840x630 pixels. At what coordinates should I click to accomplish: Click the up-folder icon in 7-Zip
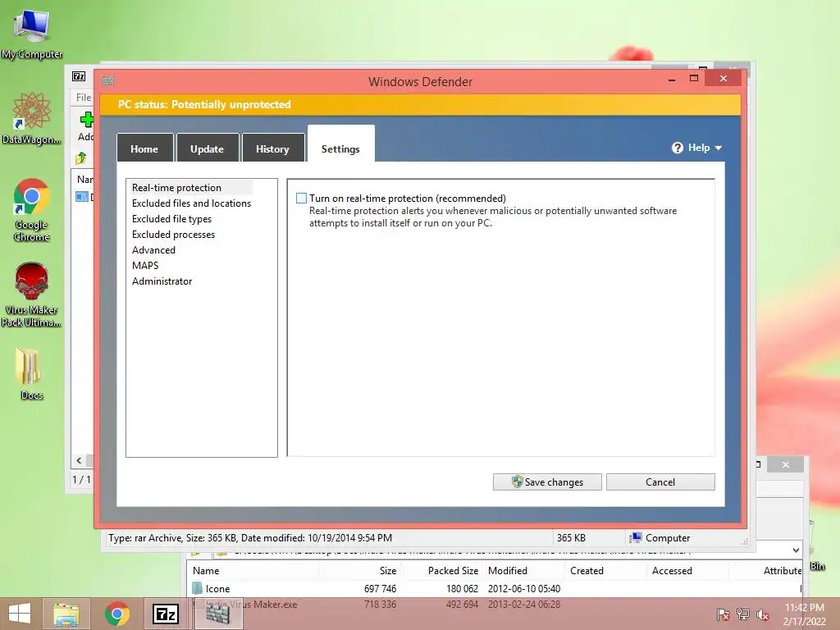click(x=81, y=158)
